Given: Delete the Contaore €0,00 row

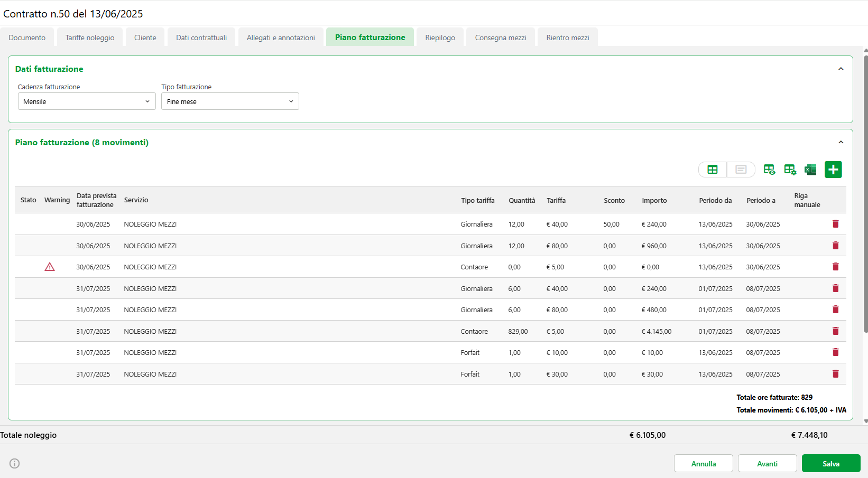Looking at the screenshot, I should point(836,267).
